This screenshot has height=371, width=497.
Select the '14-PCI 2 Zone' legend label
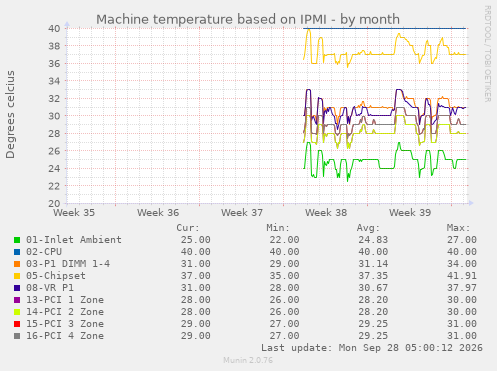point(65,312)
